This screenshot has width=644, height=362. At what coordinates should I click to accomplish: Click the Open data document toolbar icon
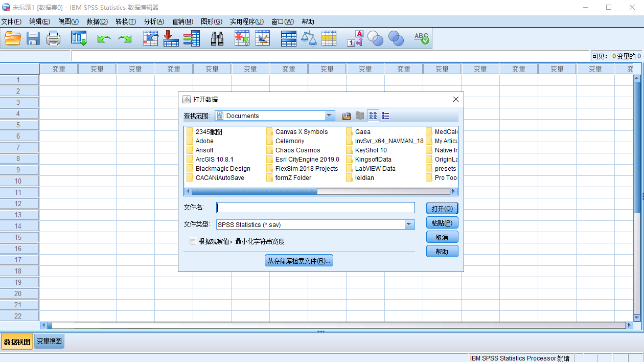pyautogui.click(x=13, y=38)
